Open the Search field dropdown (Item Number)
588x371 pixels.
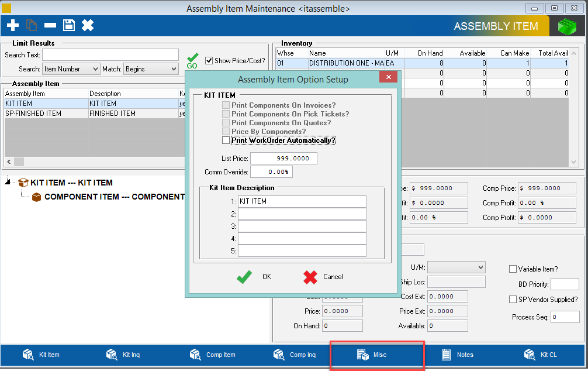tap(71, 69)
